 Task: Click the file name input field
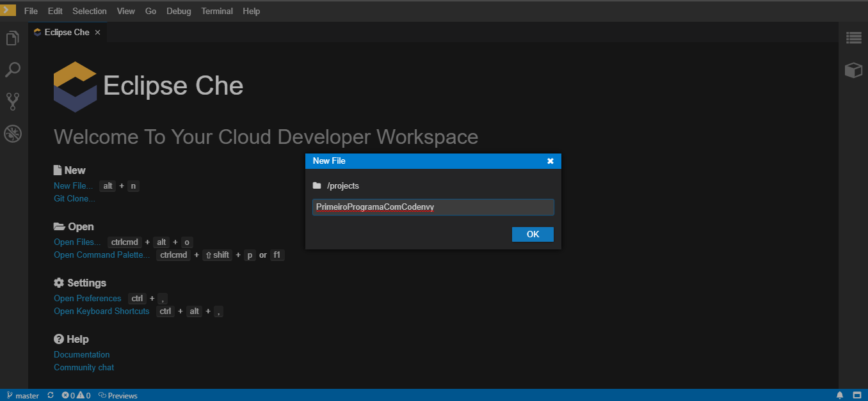click(x=433, y=207)
